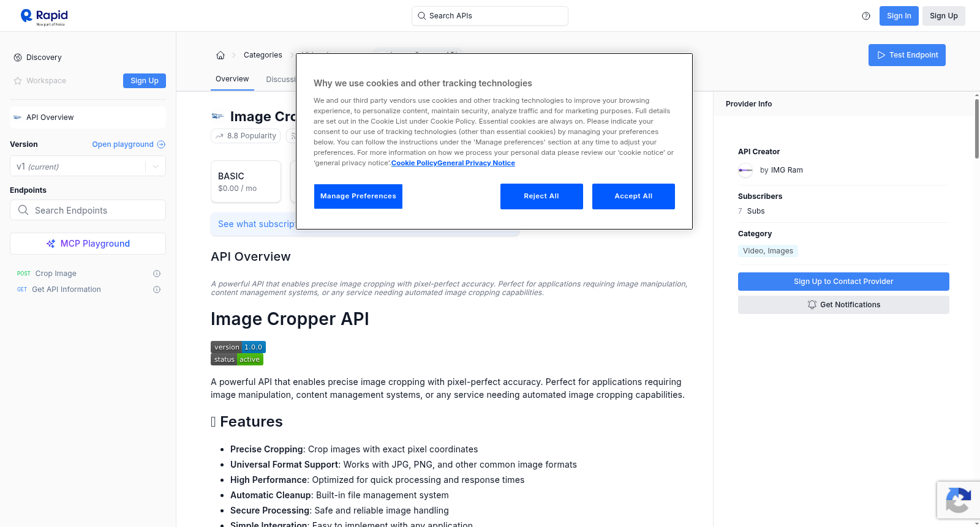Click the reCAPTCHA badge
Viewport: 980px width, 527px height.
(958, 500)
